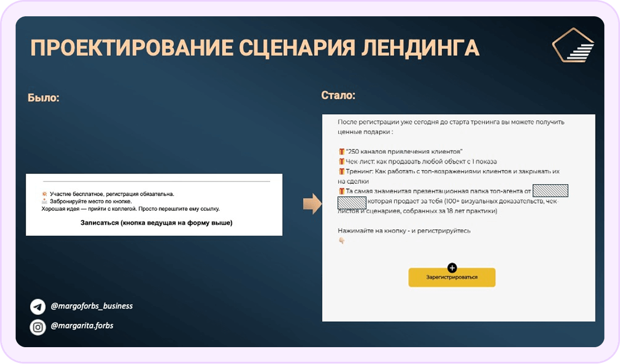Open the @margarita.forbs Instagram link
This screenshot has height=364, width=620.
click(82, 326)
